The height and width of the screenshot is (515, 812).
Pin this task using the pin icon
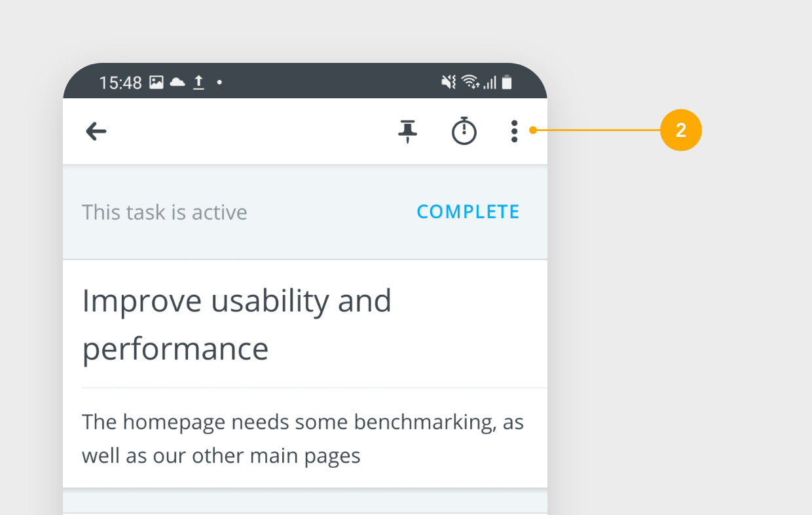coord(407,130)
